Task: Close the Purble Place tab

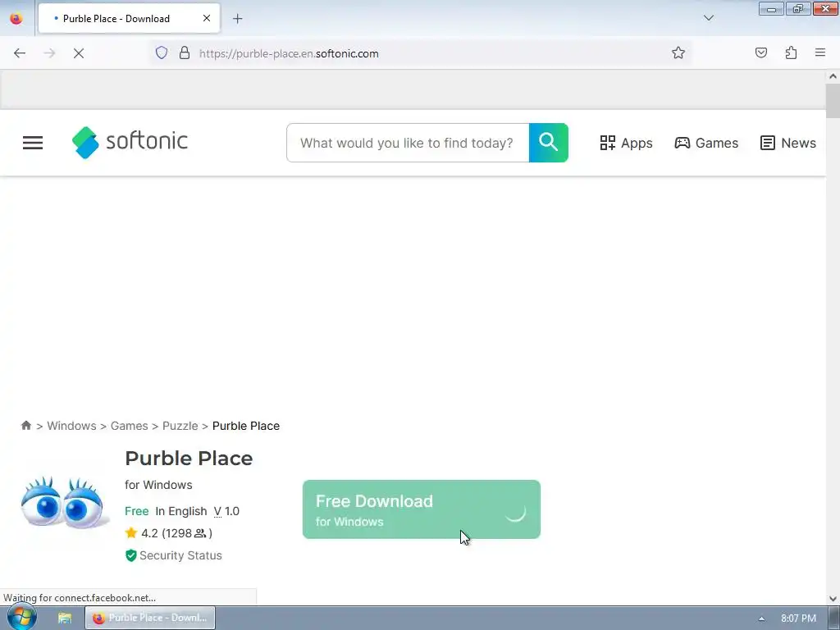Action: [x=207, y=18]
